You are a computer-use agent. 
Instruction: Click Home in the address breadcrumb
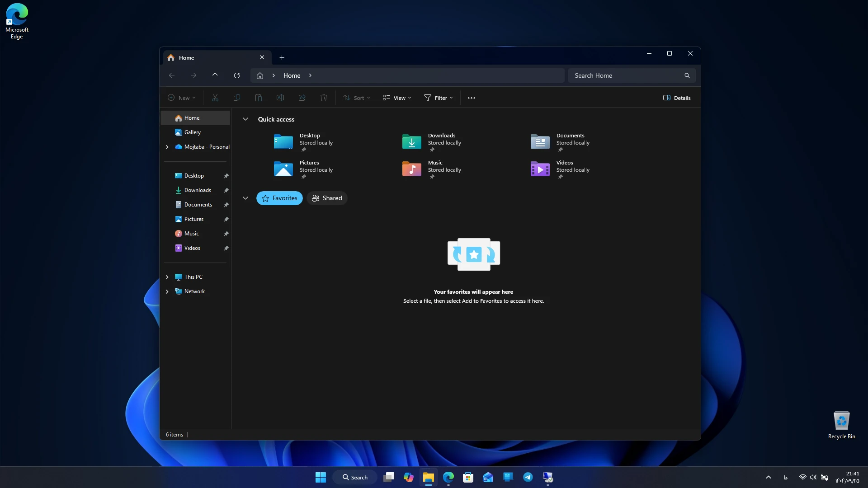pyautogui.click(x=292, y=75)
